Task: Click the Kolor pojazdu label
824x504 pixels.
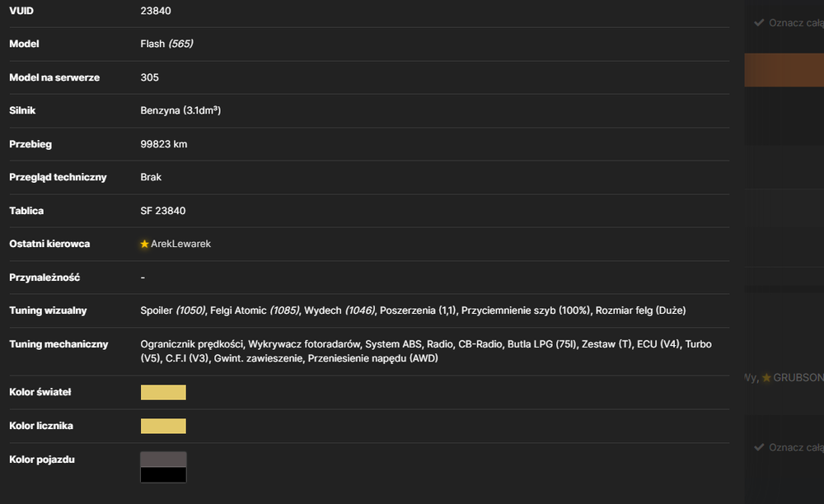Action: (42, 460)
